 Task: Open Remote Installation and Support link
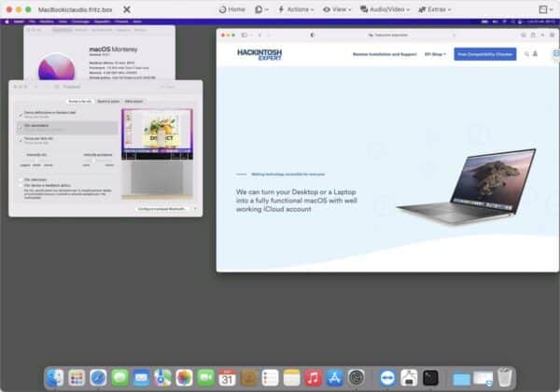point(385,54)
